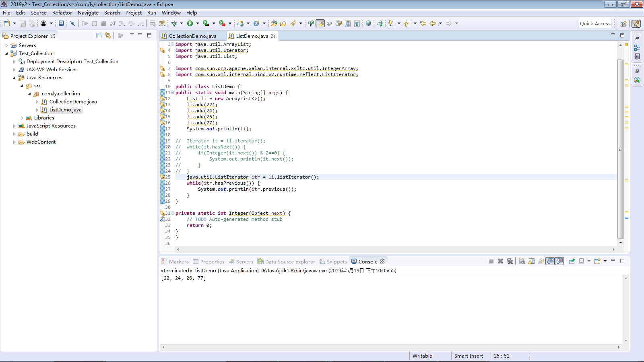Screen dimensions: 644x362
Task: Click Remove All Terminated Launches icon
Action: pyautogui.click(x=510, y=261)
